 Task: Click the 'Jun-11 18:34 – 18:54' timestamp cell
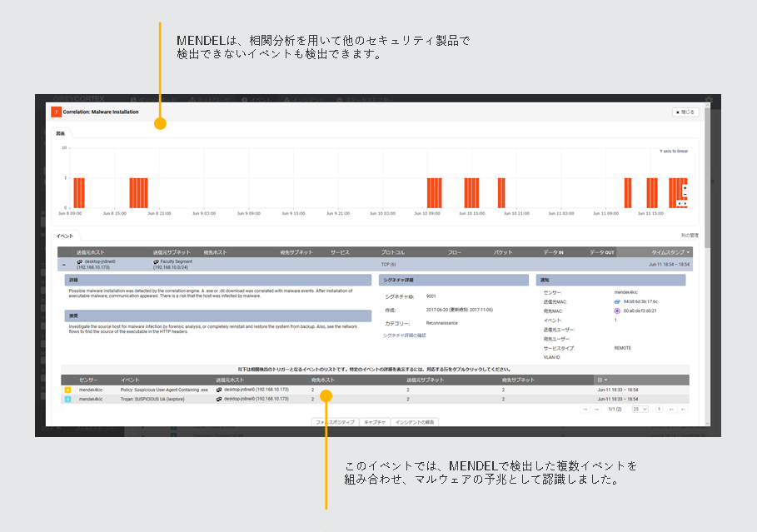669,265
